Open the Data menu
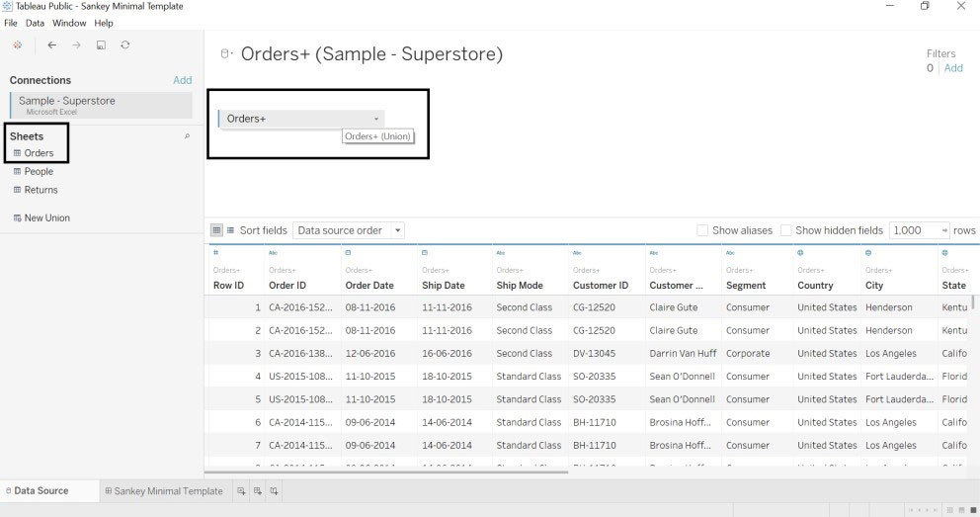 pos(35,23)
